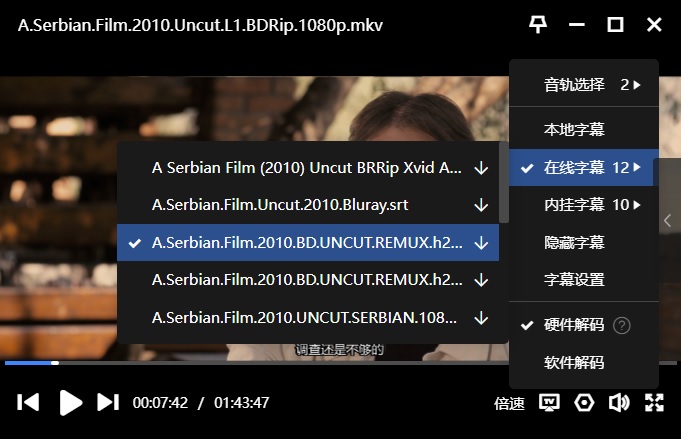The width and height of the screenshot is (681, 439).
Task: Play the video
Action: (x=70, y=402)
